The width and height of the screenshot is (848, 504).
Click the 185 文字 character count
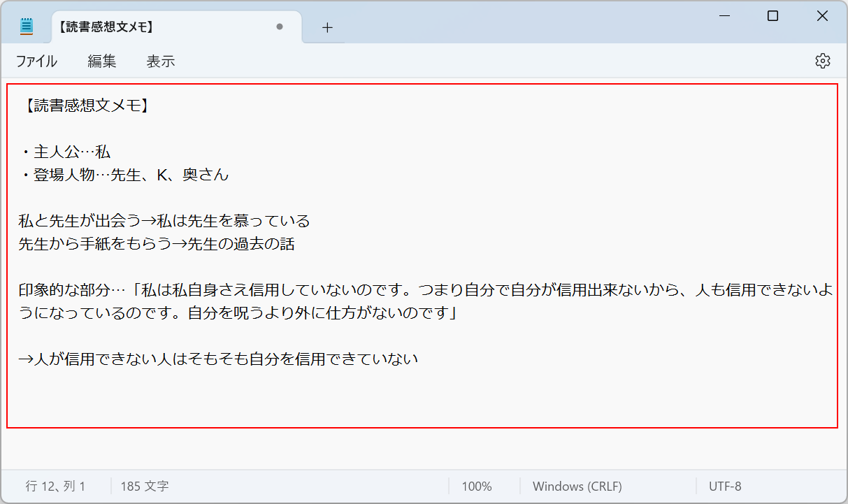click(145, 487)
